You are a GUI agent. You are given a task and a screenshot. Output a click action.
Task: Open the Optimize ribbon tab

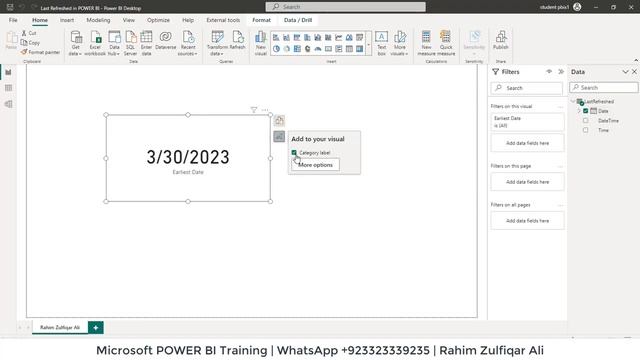pos(158,20)
